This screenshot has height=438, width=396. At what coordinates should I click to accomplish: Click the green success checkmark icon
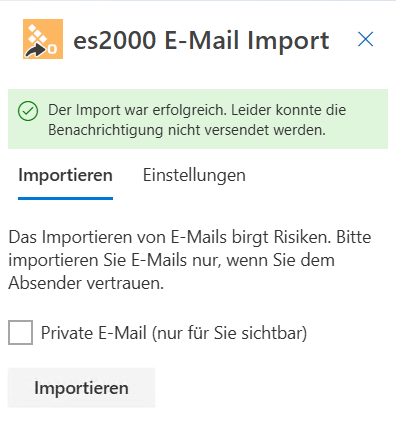28,111
